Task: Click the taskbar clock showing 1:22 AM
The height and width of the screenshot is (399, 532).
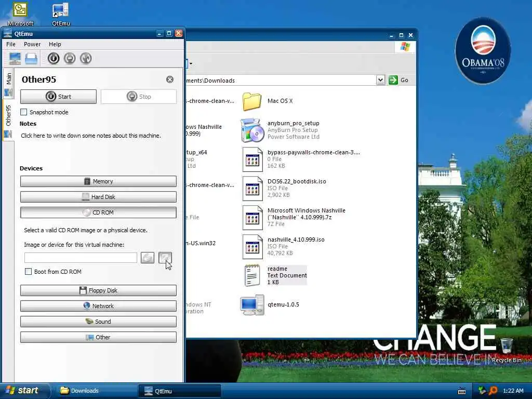Action: click(x=513, y=391)
